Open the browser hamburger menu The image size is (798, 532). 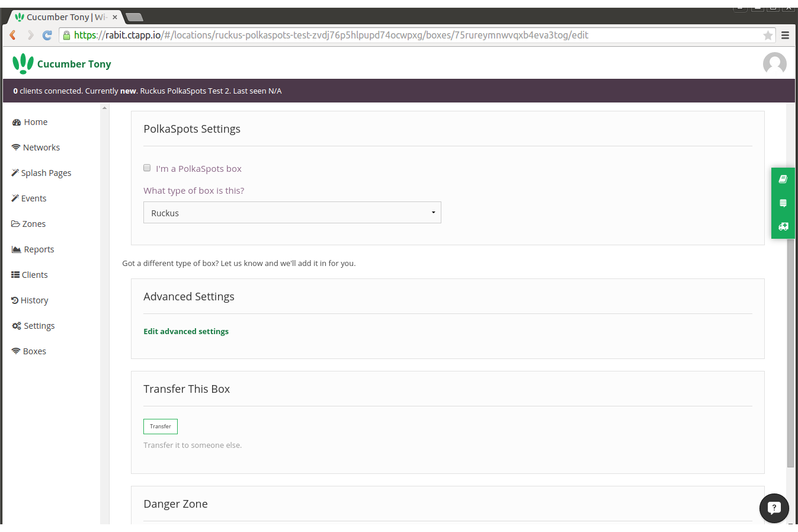pyautogui.click(x=785, y=36)
